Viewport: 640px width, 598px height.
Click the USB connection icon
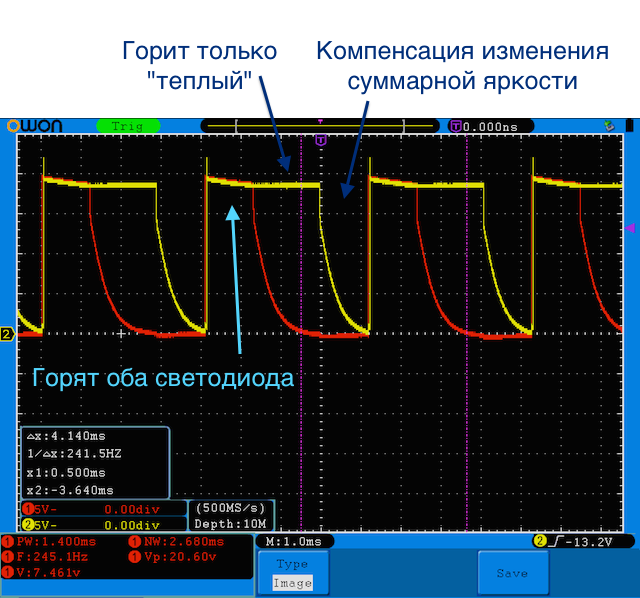609,126
